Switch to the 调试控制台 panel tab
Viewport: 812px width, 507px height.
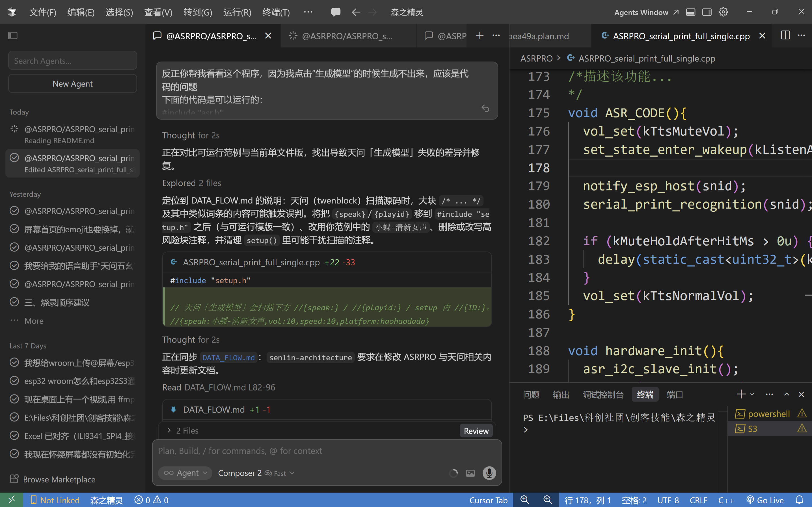pyautogui.click(x=603, y=395)
